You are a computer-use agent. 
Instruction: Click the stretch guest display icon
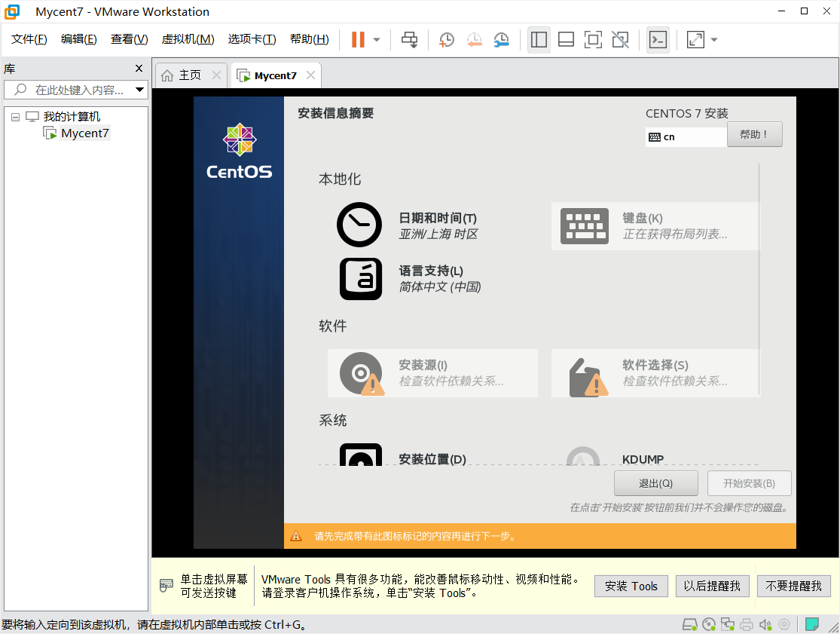tap(695, 40)
